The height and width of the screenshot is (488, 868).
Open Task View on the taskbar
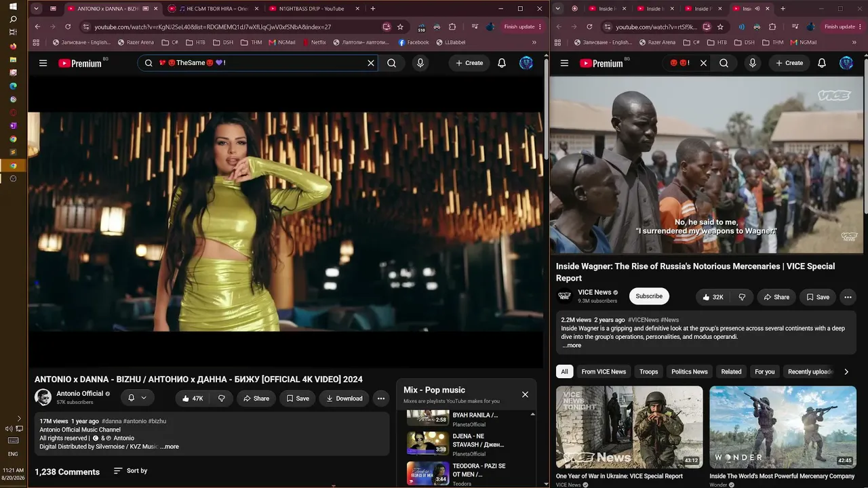[x=13, y=33]
